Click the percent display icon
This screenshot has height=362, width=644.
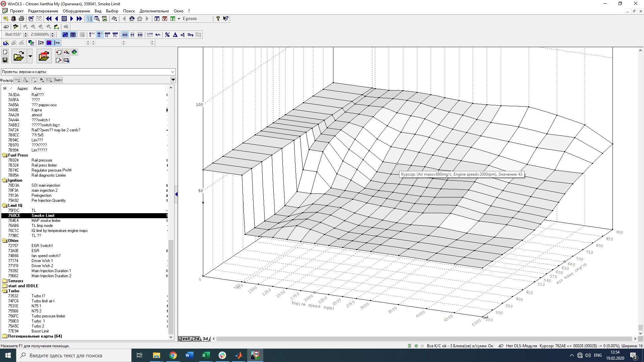coord(167,35)
